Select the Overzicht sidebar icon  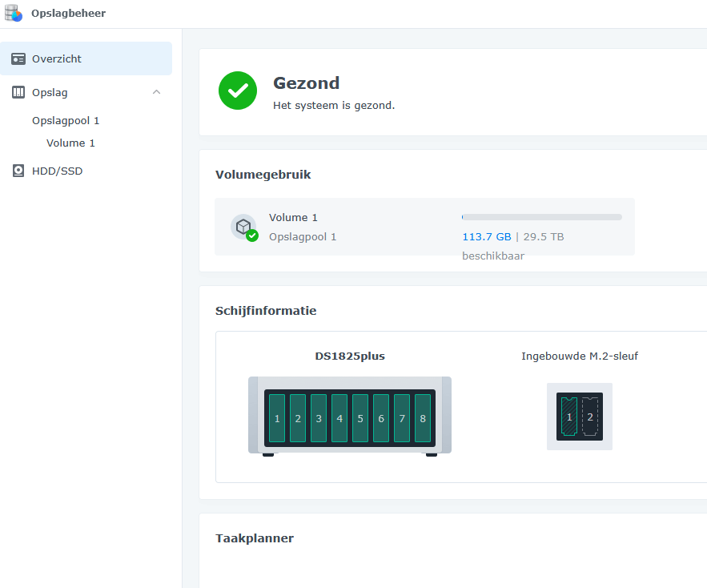tap(19, 58)
